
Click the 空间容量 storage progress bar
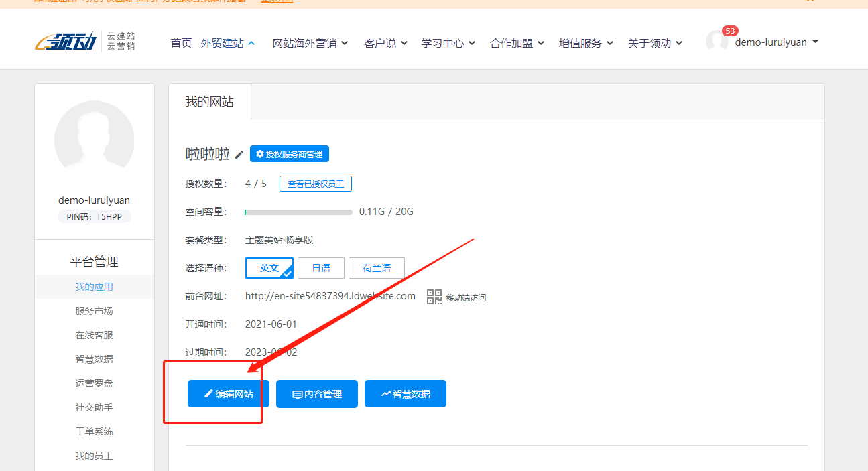coord(298,212)
